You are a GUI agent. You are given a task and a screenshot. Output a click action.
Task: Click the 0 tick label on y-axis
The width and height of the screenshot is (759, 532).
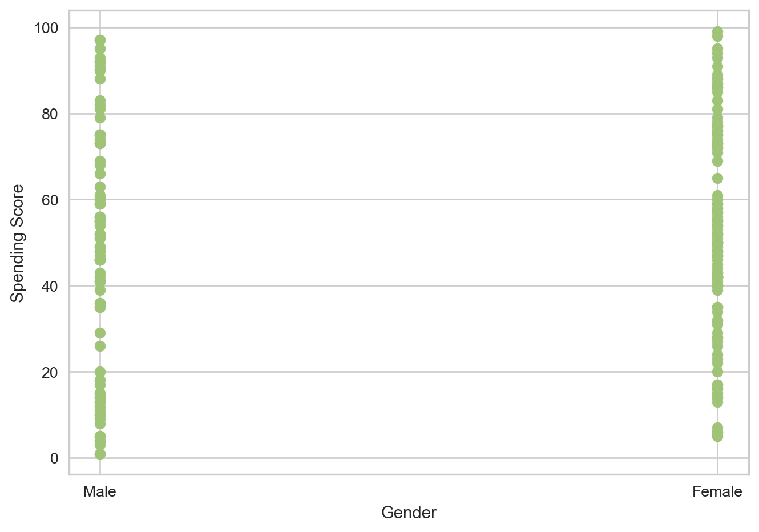[x=54, y=458]
